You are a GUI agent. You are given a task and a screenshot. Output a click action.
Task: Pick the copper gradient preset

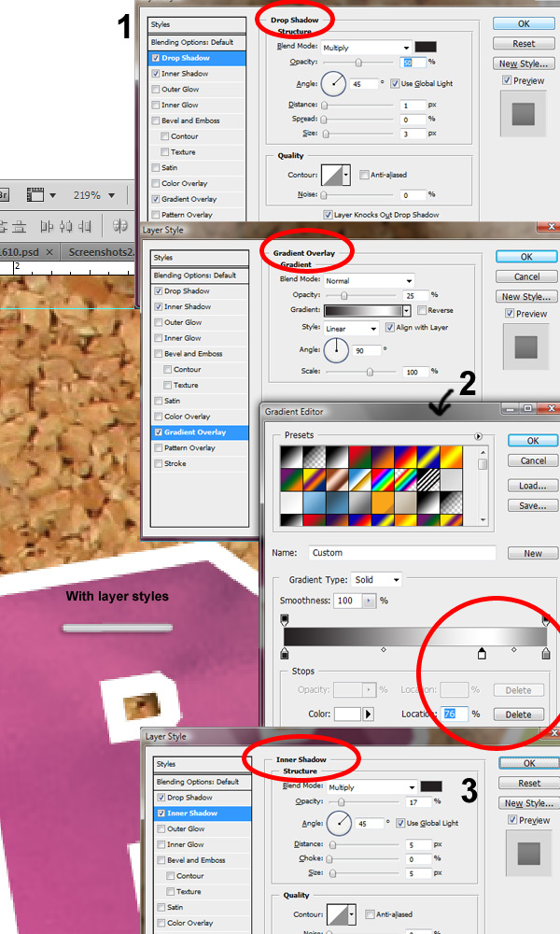click(x=338, y=479)
